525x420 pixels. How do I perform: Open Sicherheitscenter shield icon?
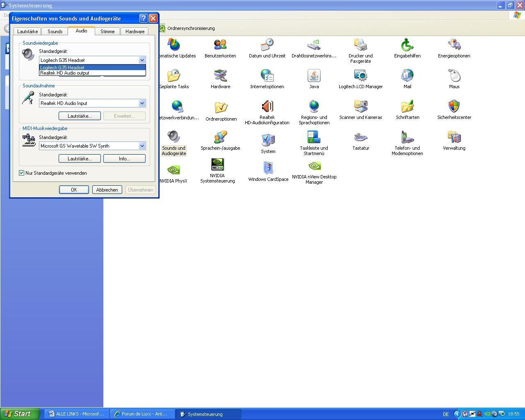tap(454, 110)
